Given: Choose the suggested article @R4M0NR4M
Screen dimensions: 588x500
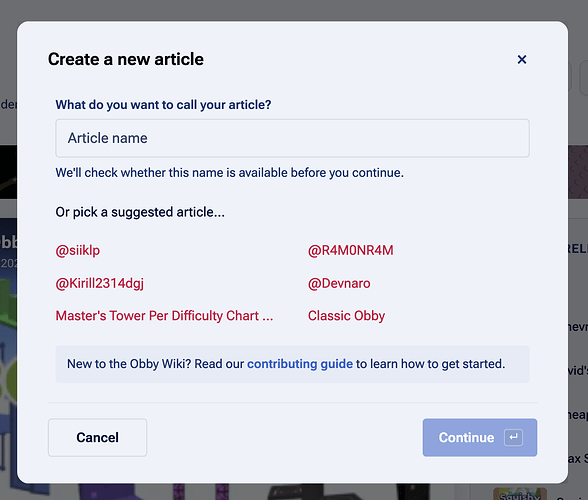Looking at the screenshot, I should coord(351,250).
